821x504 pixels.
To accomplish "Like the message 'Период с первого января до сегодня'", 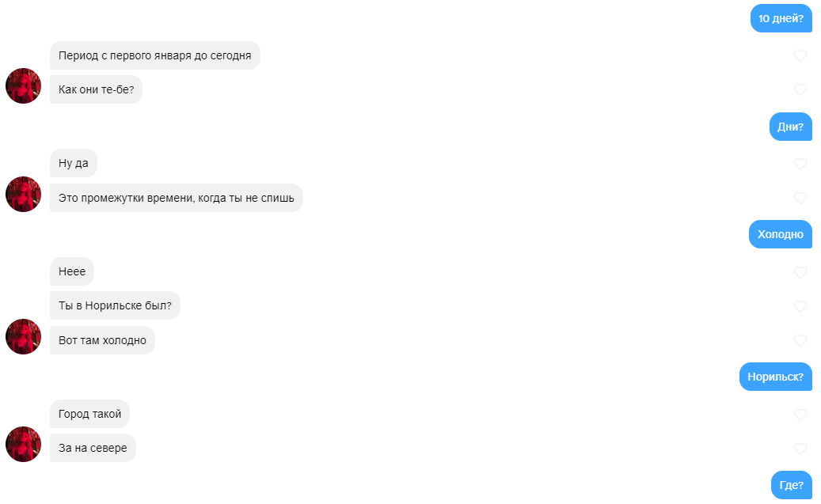I will [x=800, y=55].
